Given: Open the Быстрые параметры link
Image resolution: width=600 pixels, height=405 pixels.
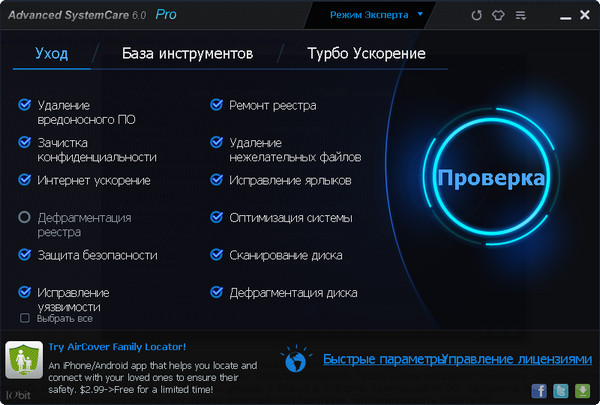Looking at the screenshot, I should [381, 359].
